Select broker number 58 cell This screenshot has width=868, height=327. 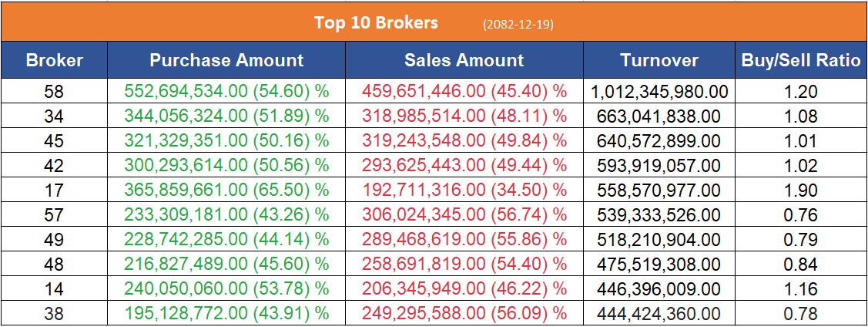(54, 93)
